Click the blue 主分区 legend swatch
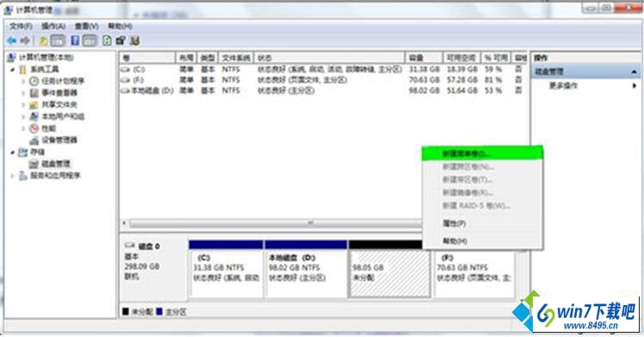This screenshot has width=644, height=337. 159,312
